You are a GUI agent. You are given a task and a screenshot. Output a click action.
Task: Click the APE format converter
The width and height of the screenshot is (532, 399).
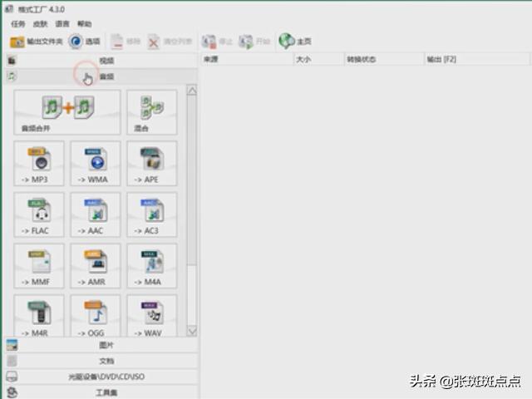coord(151,163)
